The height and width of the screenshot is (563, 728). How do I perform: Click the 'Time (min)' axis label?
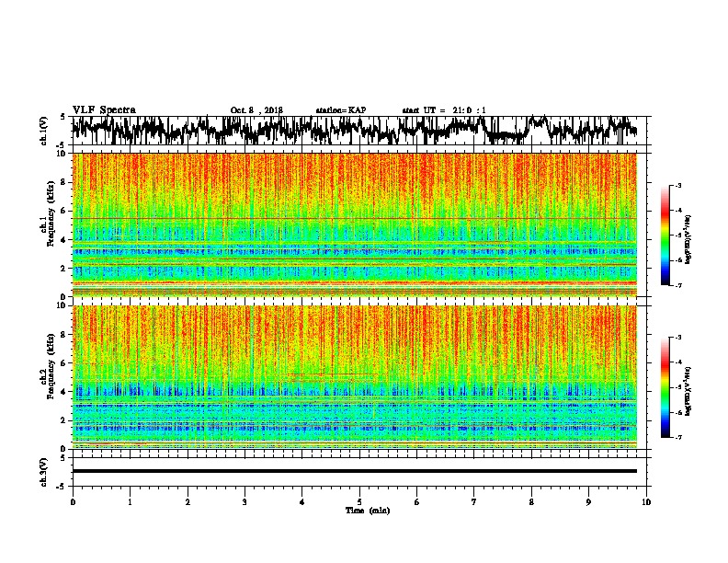[x=368, y=511]
